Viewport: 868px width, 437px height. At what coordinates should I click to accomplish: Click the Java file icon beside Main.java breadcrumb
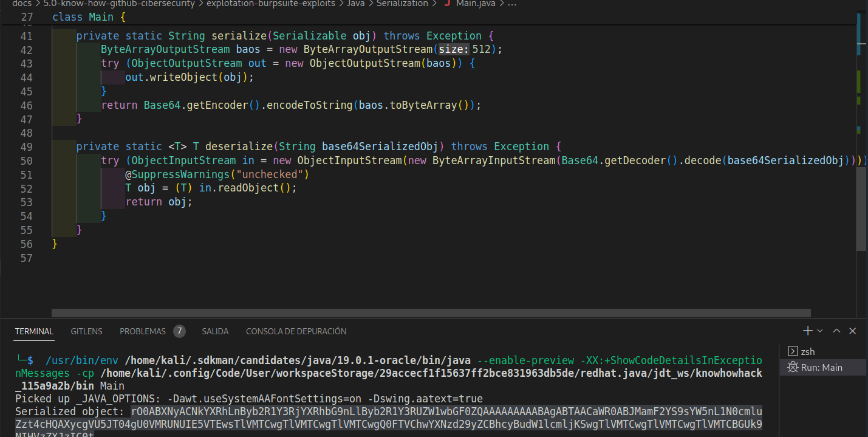(x=446, y=4)
